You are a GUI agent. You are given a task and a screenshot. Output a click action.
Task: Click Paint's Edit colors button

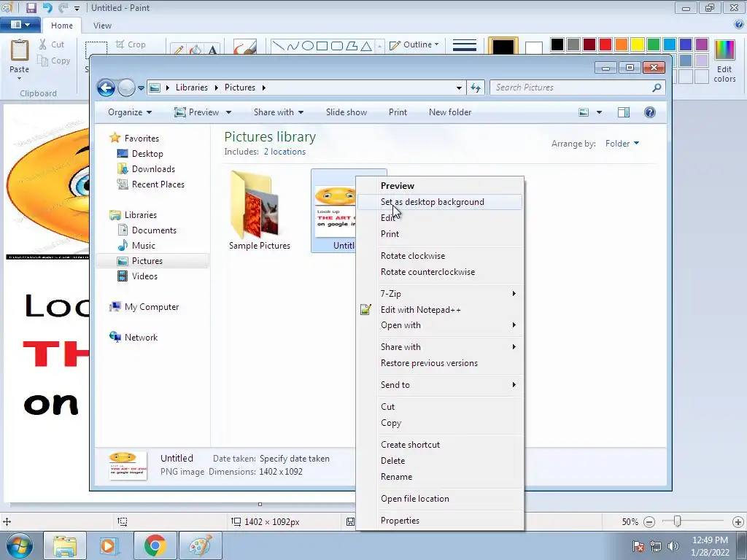pos(724,61)
